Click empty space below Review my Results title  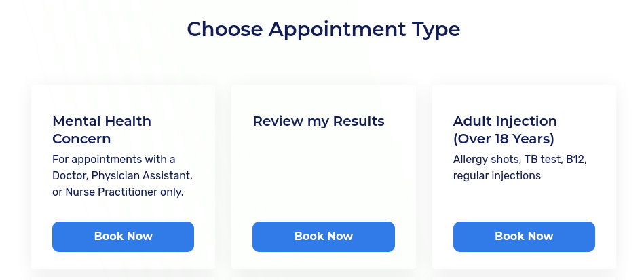tap(323, 177)
